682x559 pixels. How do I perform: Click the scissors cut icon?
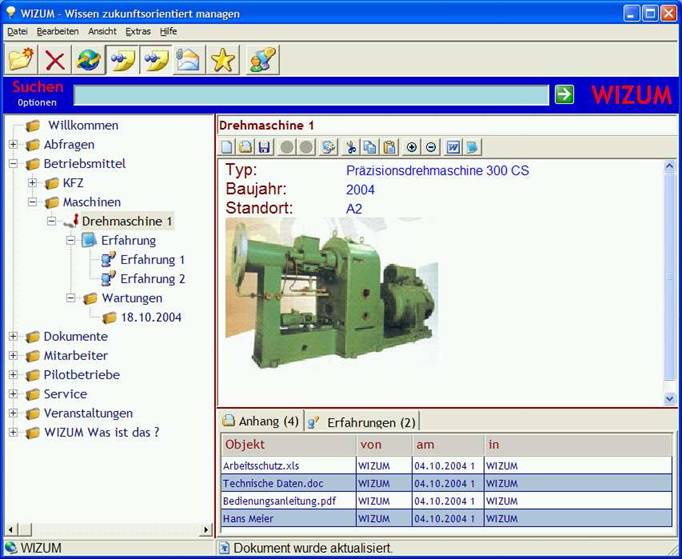351,147
